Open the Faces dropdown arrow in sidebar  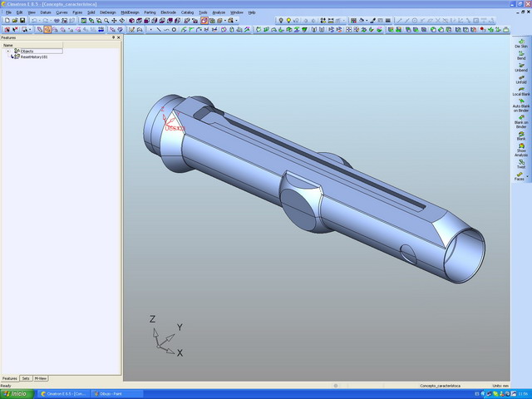coord(526,179)
